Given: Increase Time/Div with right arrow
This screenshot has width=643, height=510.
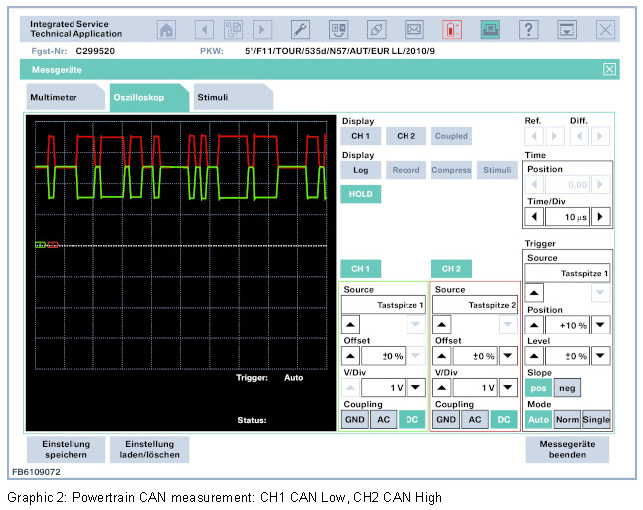Looking at the screenshot, I should tap(600, 216).
